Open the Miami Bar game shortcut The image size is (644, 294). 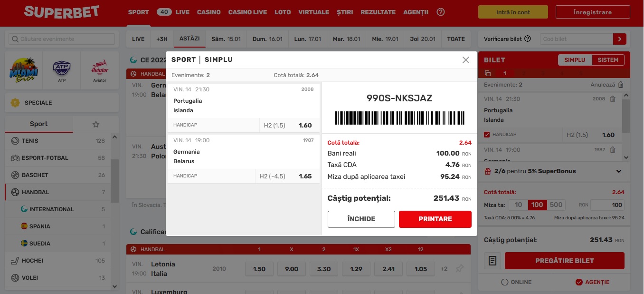pyautogui.click(x=24, y=70)
